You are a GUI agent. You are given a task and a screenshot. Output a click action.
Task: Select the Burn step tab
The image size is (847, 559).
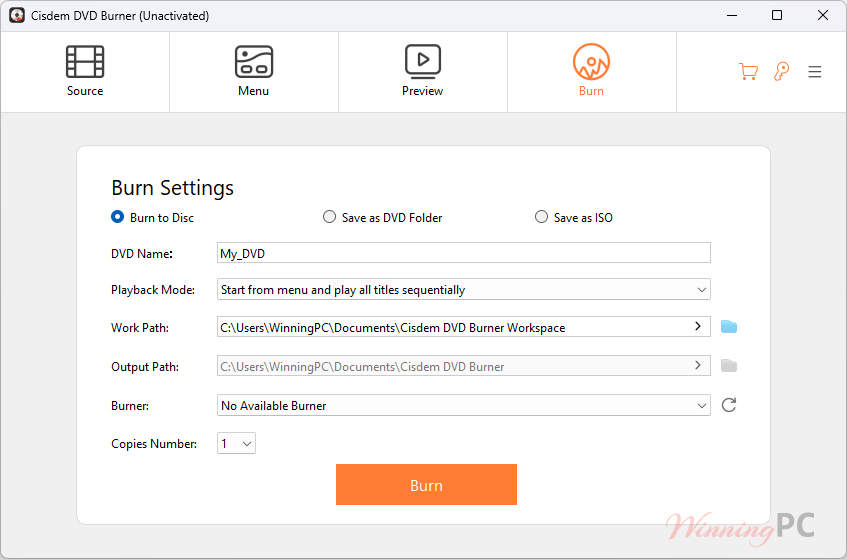pos(591,72)
